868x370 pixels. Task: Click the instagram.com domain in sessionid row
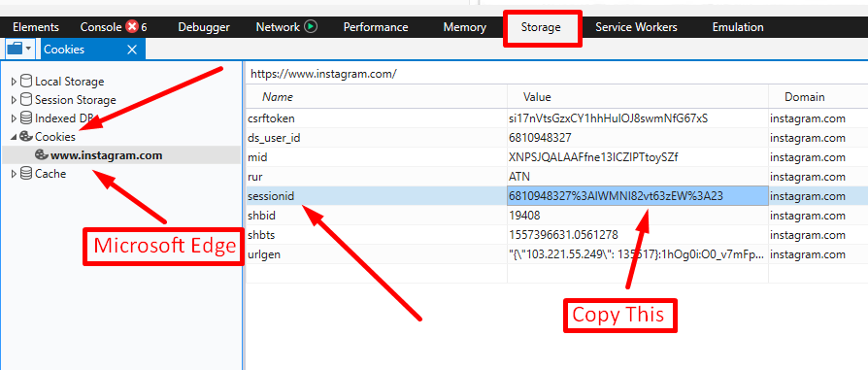[x=808, y=195]
